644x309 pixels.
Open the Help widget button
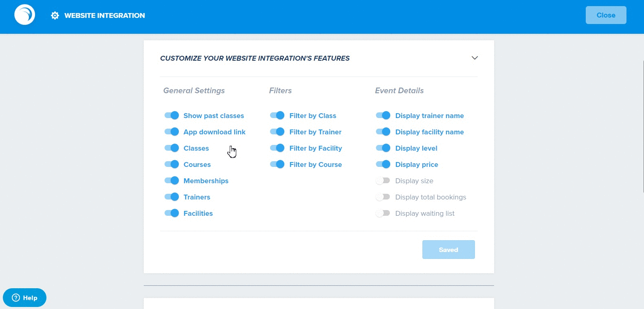click(24, 298)
